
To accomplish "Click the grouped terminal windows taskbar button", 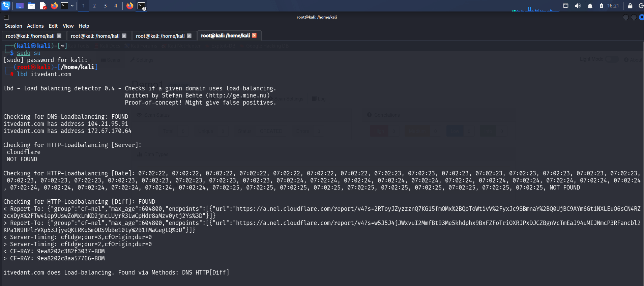I will tap(142, 6).
